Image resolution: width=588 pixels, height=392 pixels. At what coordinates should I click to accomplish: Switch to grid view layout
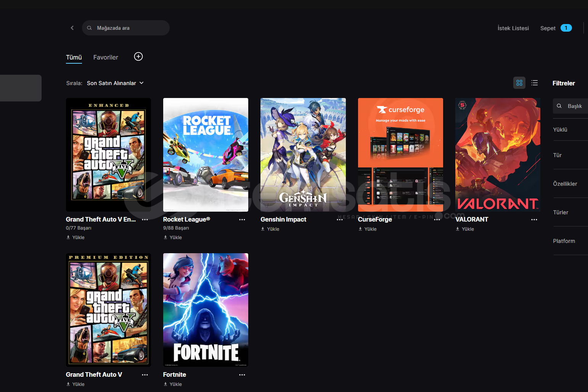519,83
